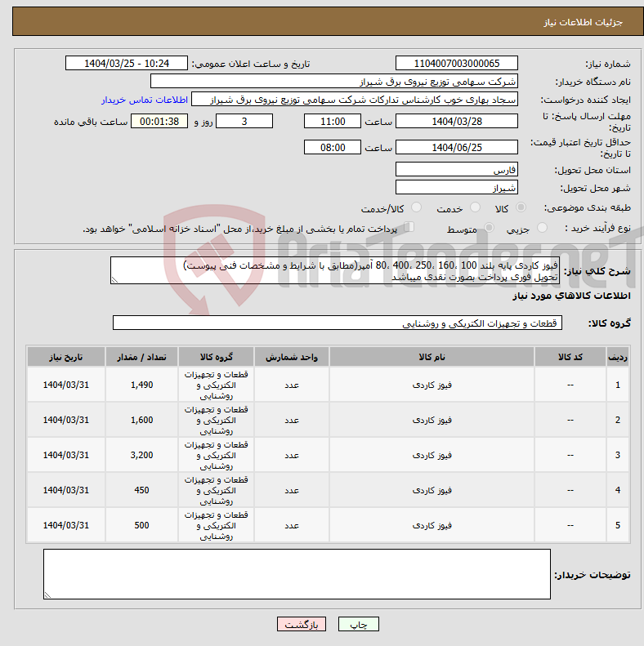This screenshot has width=644, height=646.
Task: Click the date 1404/03/31 in row 2
Action: coord(66,420)
